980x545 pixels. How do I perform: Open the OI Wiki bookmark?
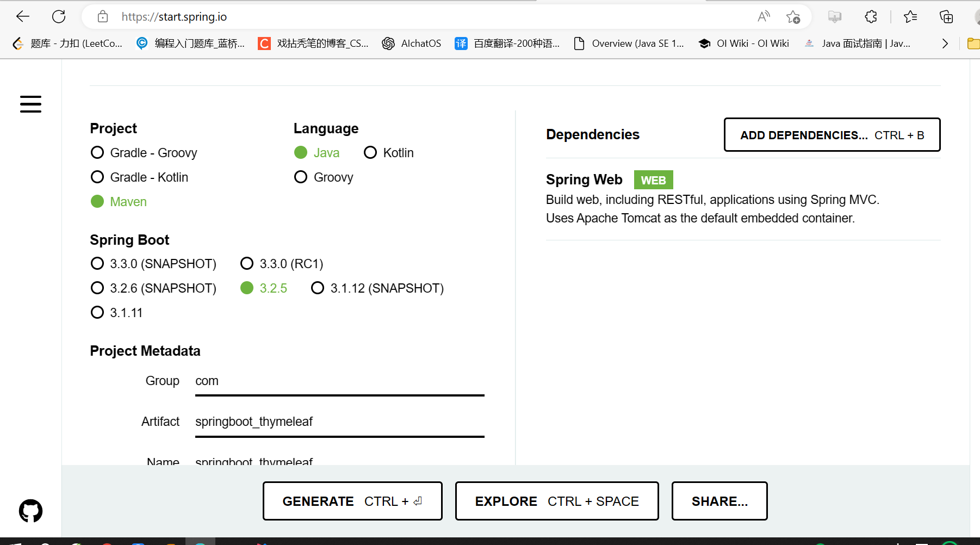(743, 44)
